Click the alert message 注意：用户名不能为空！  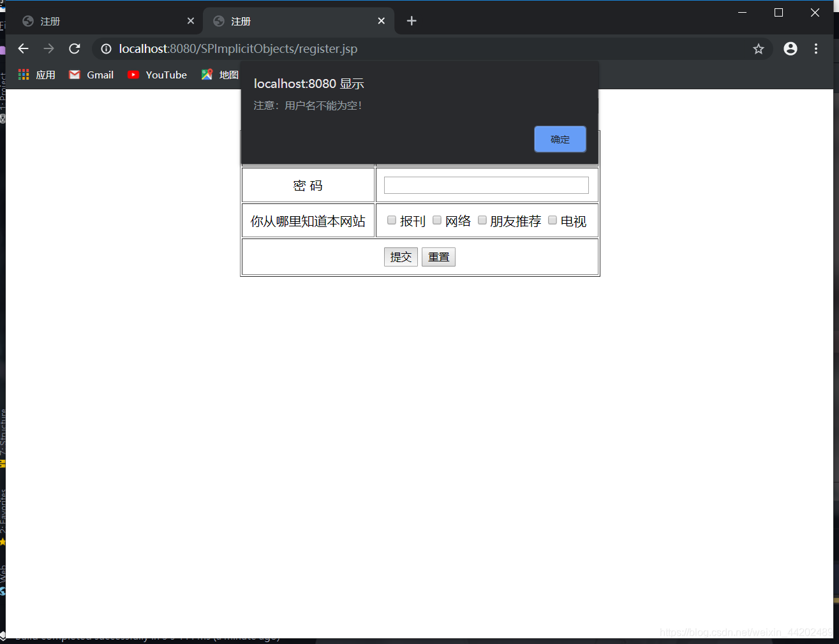(x=309, y=105)
